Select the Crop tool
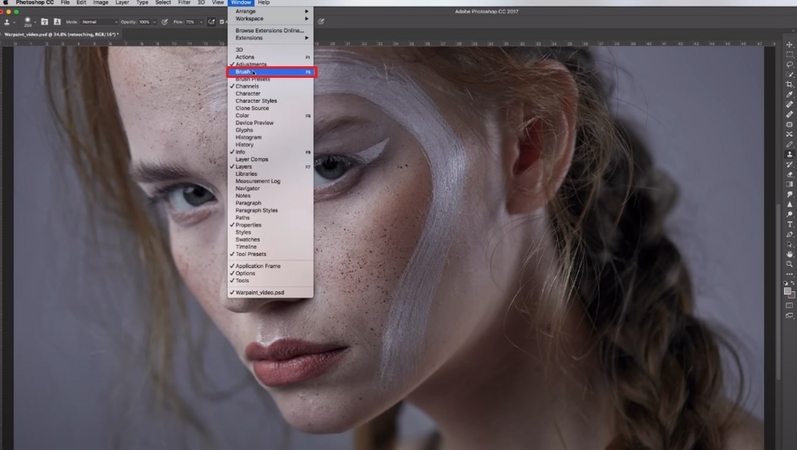The image size is (797, 450). (x=789, y=85)
